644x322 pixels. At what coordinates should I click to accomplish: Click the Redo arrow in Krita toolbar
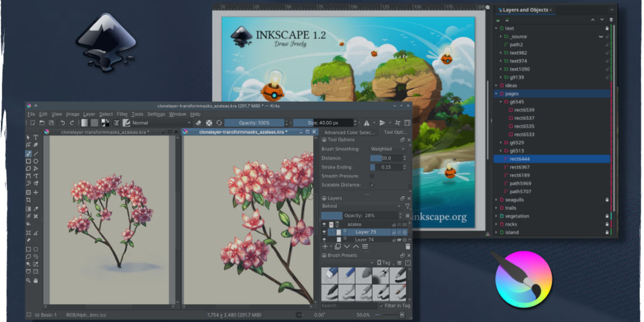click(x=72, y=123)
